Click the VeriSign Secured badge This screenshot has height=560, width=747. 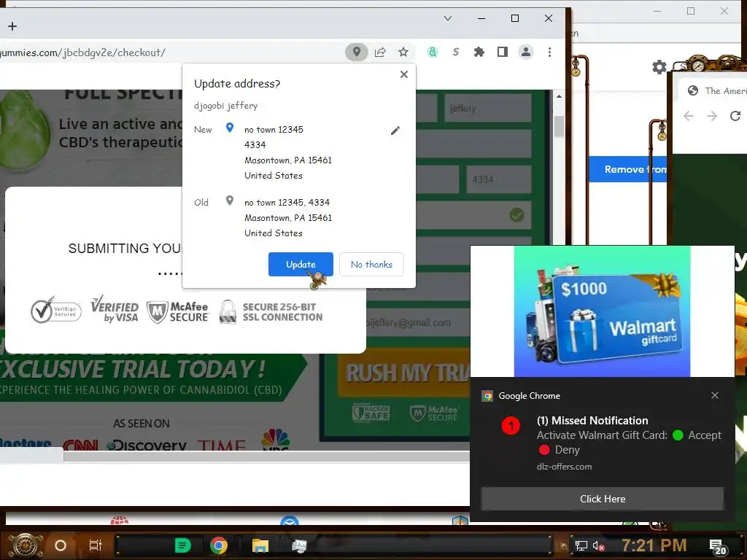(55, 311)
